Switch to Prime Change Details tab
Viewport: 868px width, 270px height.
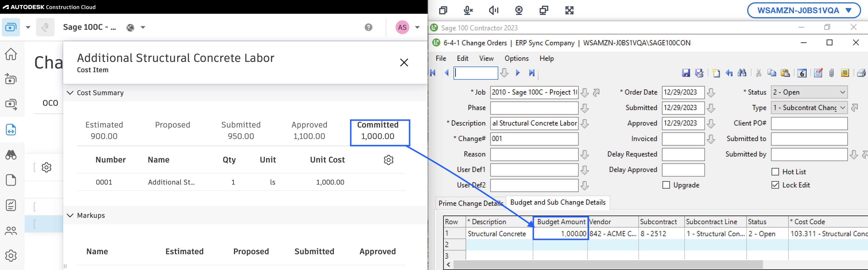(470, 203)
